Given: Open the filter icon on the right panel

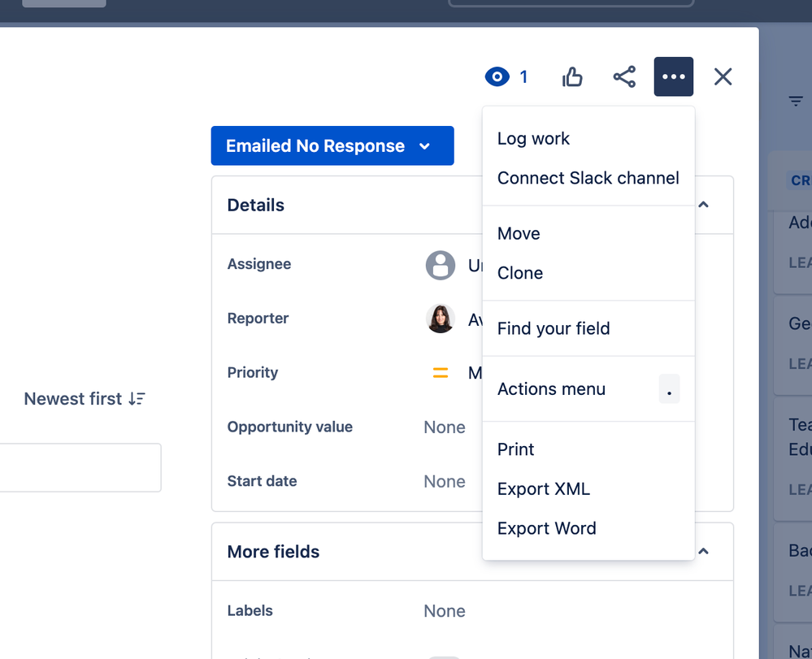Looking at the screenshot, I should (x=795, y=101).
